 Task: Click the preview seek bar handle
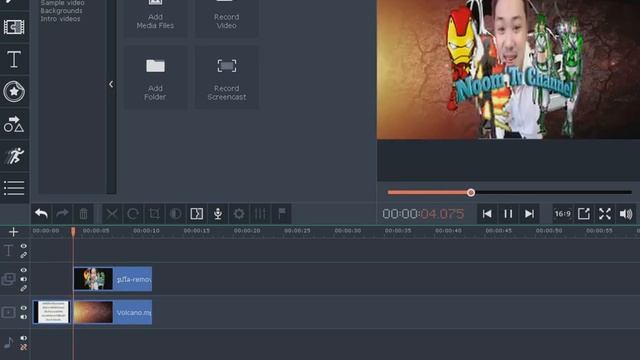(x=471, y=192)
